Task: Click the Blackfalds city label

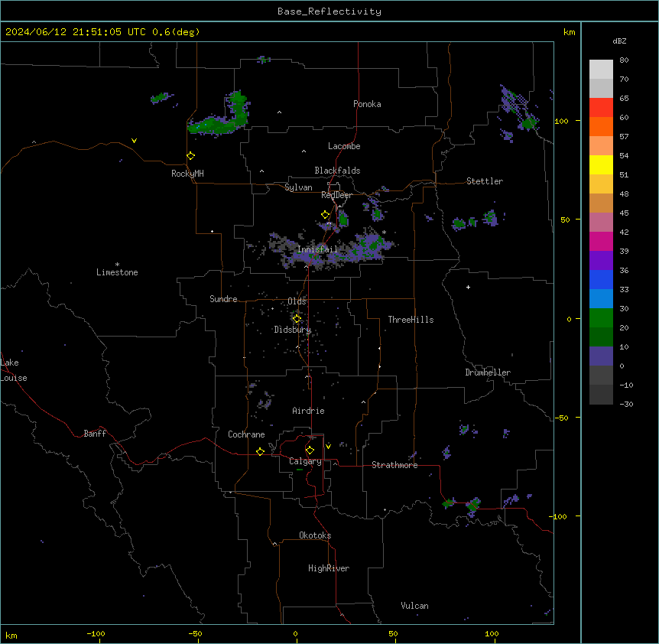Action: tap(337, 171)
